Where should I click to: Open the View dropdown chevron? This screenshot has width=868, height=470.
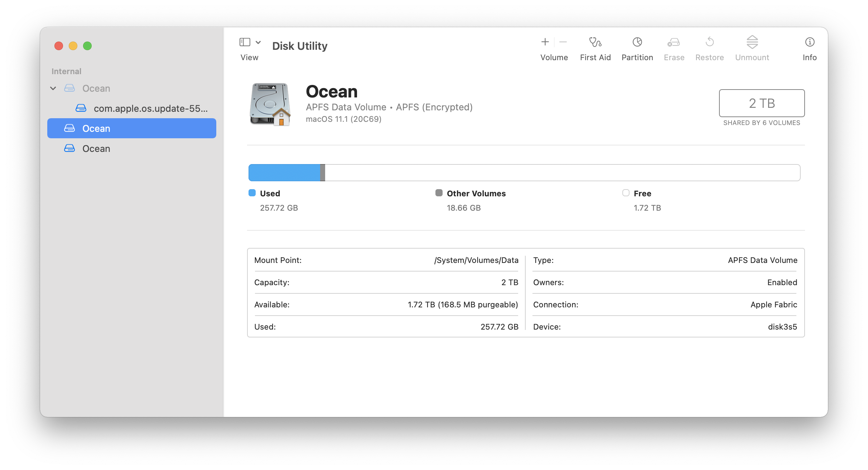click(258, 42)
